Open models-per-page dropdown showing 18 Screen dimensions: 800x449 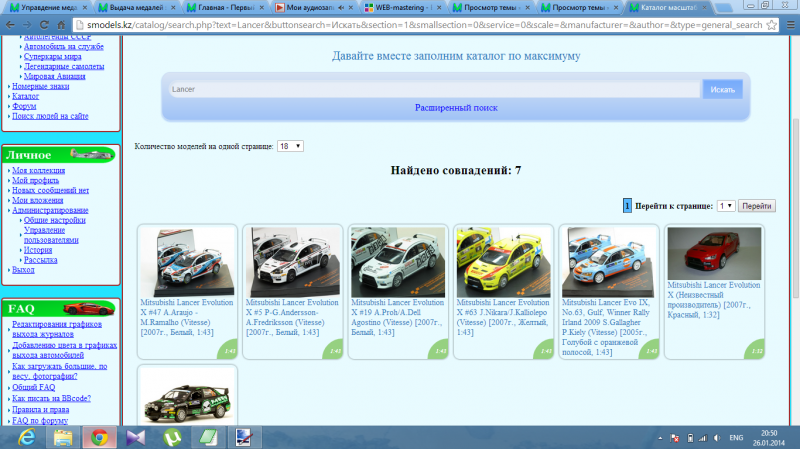290,146
